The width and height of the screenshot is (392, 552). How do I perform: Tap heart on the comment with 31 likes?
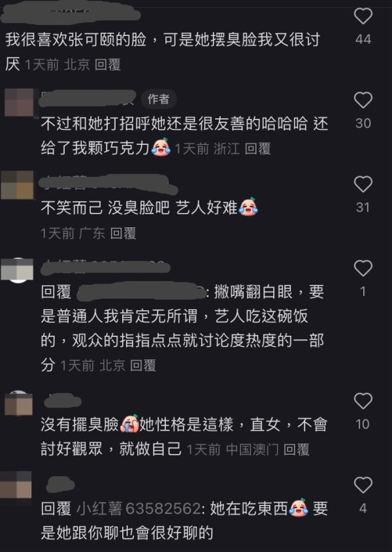coord(363,184)
